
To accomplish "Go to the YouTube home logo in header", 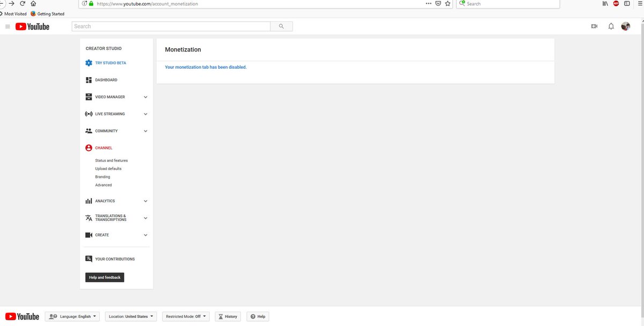I will pos(32,26).
